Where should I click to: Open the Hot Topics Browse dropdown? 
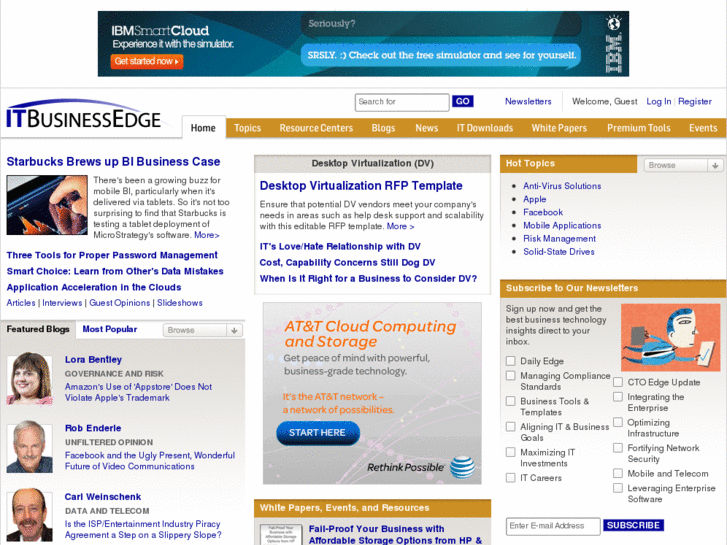[682, 165]
